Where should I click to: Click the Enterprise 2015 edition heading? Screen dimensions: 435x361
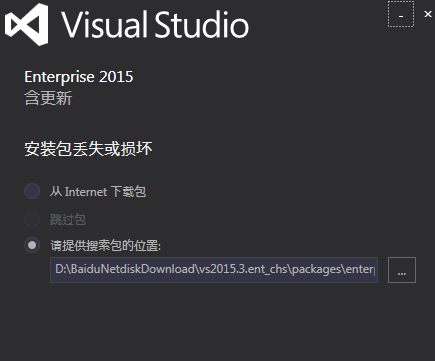[79, 77]
